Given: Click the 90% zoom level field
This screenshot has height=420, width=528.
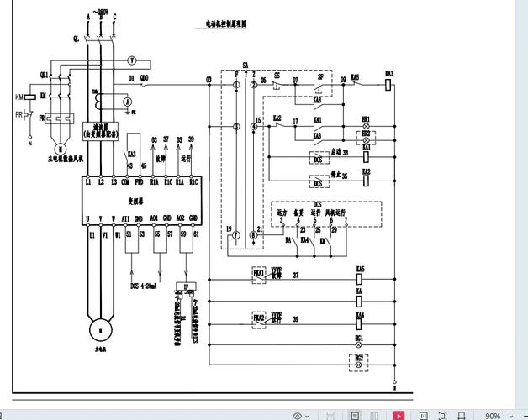Looking at the screenshot, I should click(x=493, y=415).
